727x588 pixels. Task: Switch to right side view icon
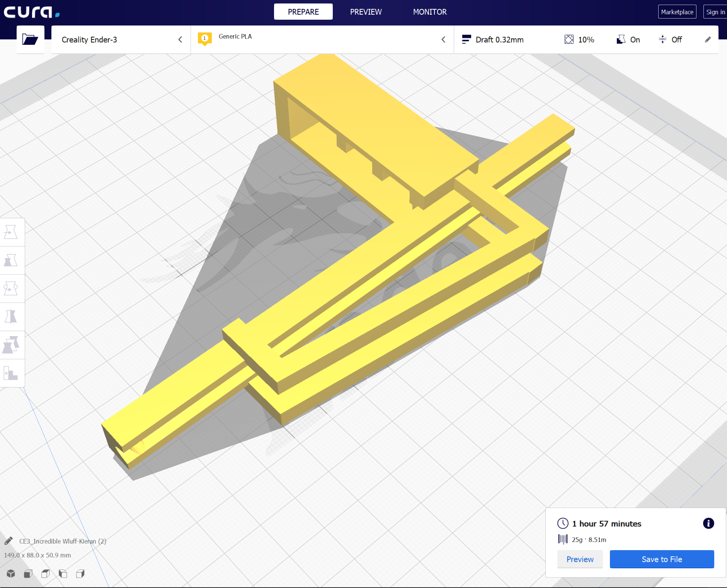click(x=80, y=574)
